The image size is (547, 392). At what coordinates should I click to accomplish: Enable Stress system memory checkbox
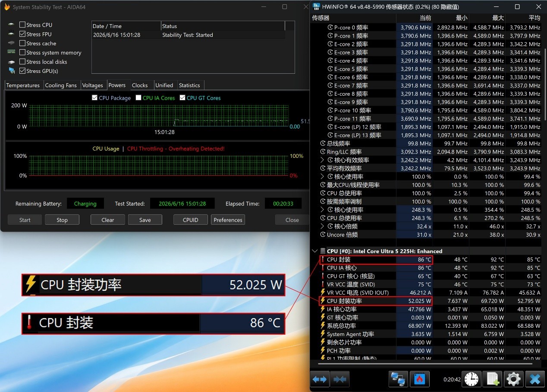(x=22, y=53)
